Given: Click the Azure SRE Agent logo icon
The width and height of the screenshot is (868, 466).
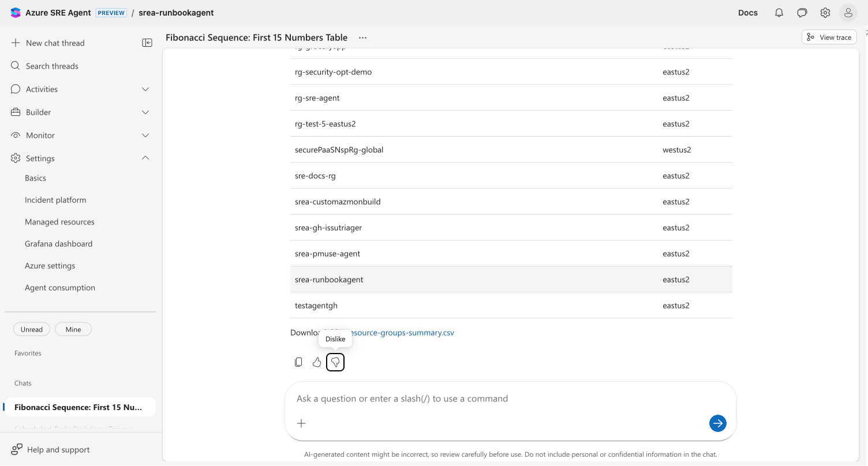Looking at the screenshot, I should pos(16,13).
